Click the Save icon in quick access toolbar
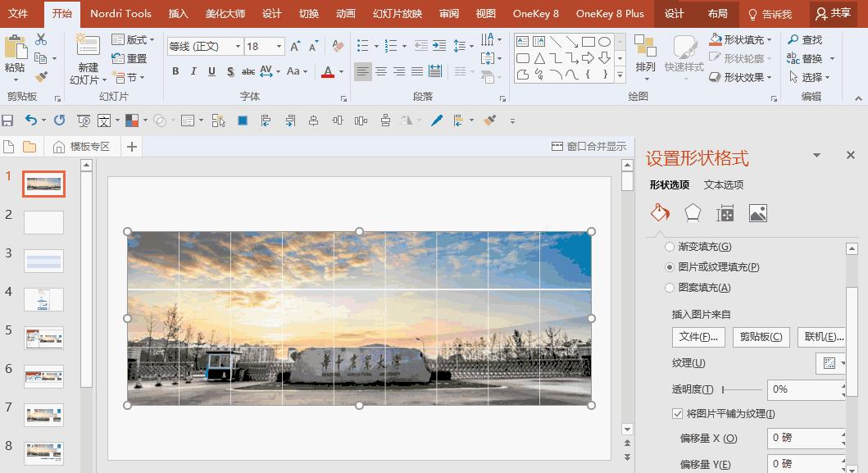Image resolution: width=868 pixels, height=473 pixels. [8, 121]
